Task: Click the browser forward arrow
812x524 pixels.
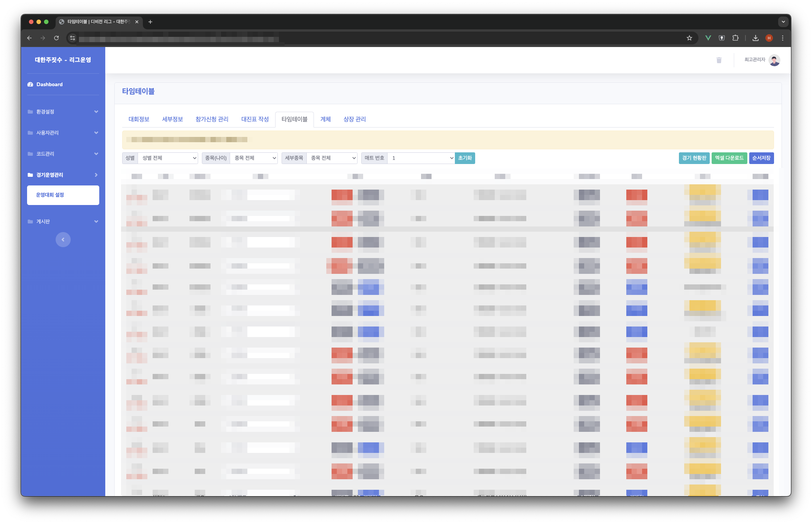Action: [43, 38]
